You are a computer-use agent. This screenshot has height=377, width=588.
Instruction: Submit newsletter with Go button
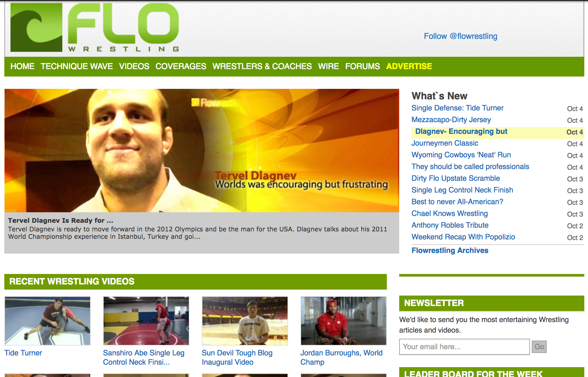coord(539,347)
